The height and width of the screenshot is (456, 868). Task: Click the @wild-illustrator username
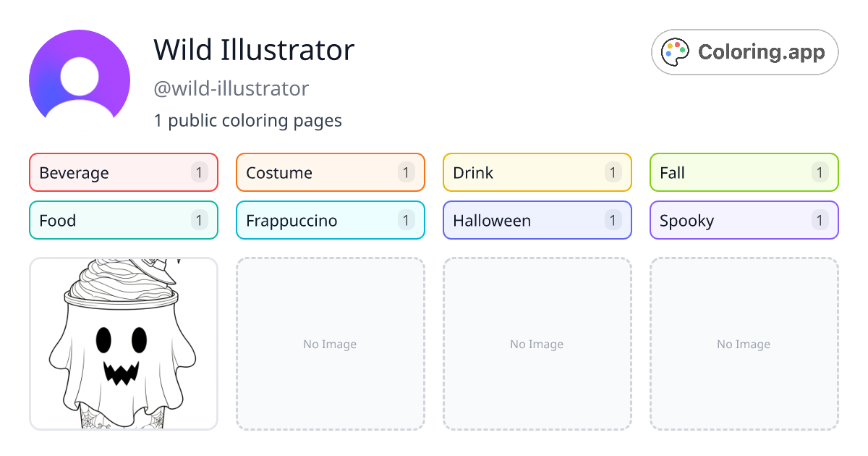point(231,88)
